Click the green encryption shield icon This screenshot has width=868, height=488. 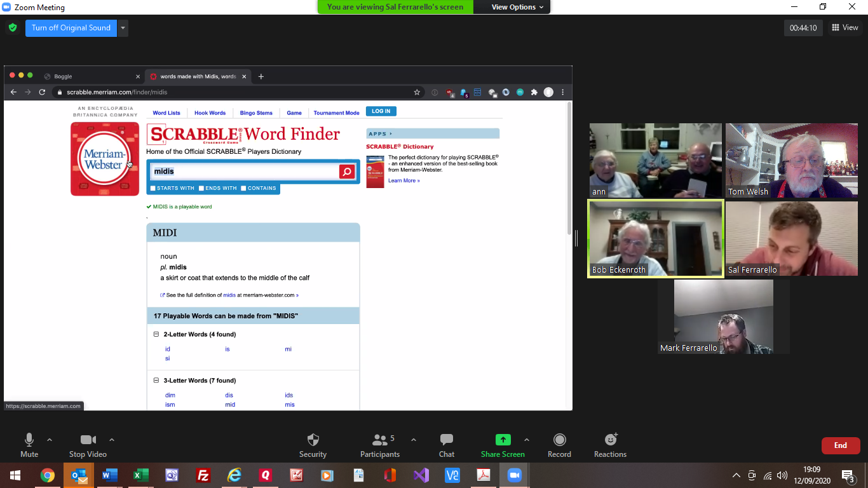(x=12, y=28)
